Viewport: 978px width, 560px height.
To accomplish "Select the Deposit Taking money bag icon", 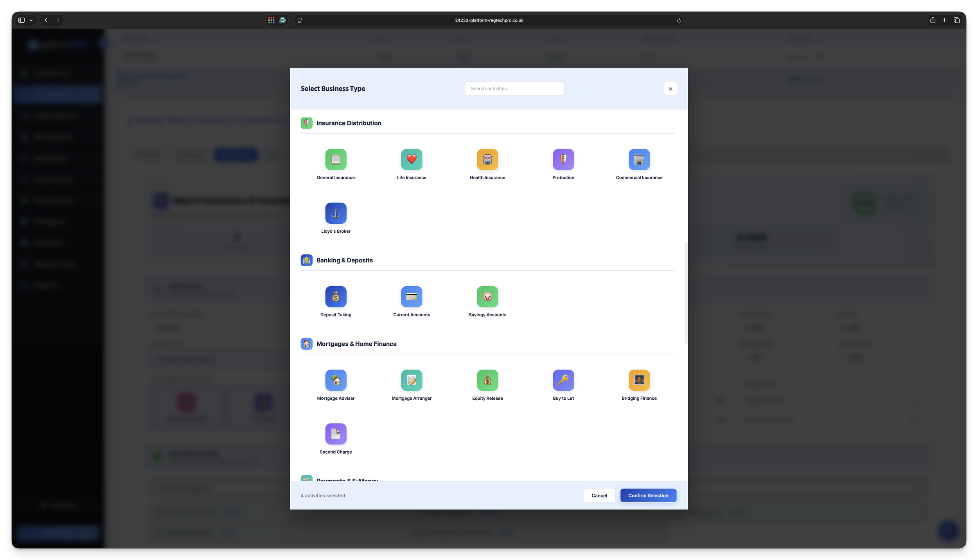I will pos(336,297).
